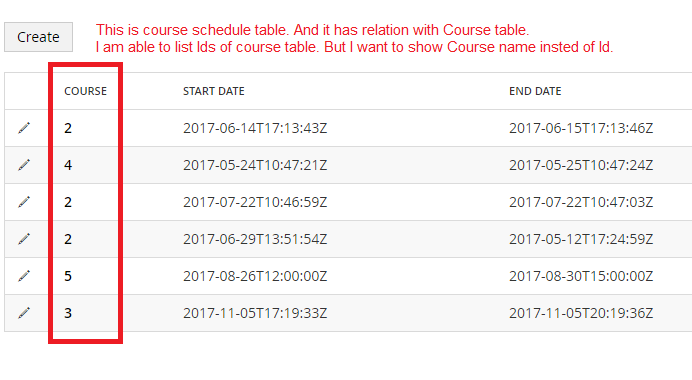Sort by the START DATE column header
692x380 pixels.
click(214, 91)
